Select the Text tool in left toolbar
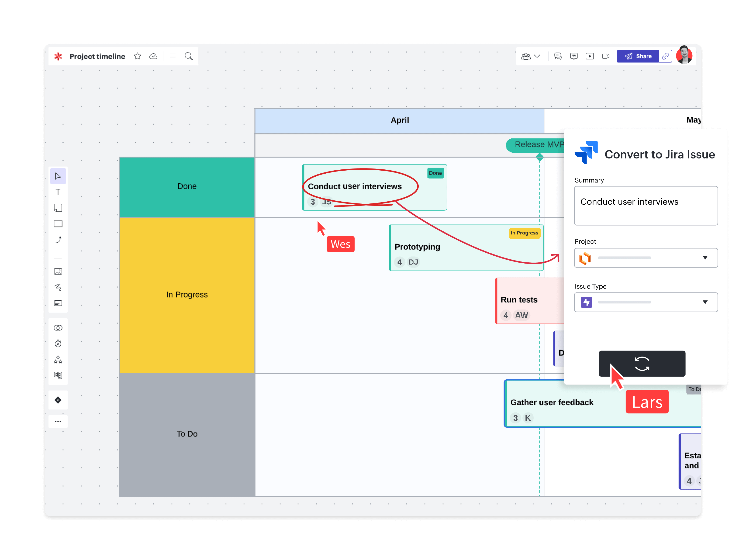The height and width of the screenshot is (560, 746). pos(58,192)
